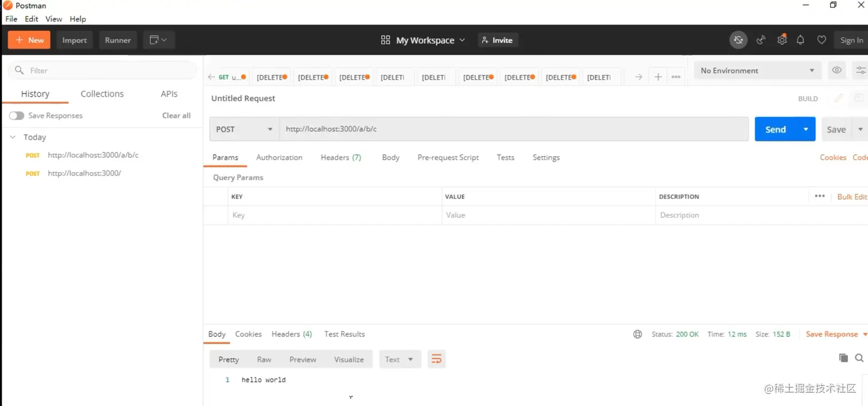868x406 pixels.
Task: Select the Headers (7) request tab
Action: [x=340, y=158]
